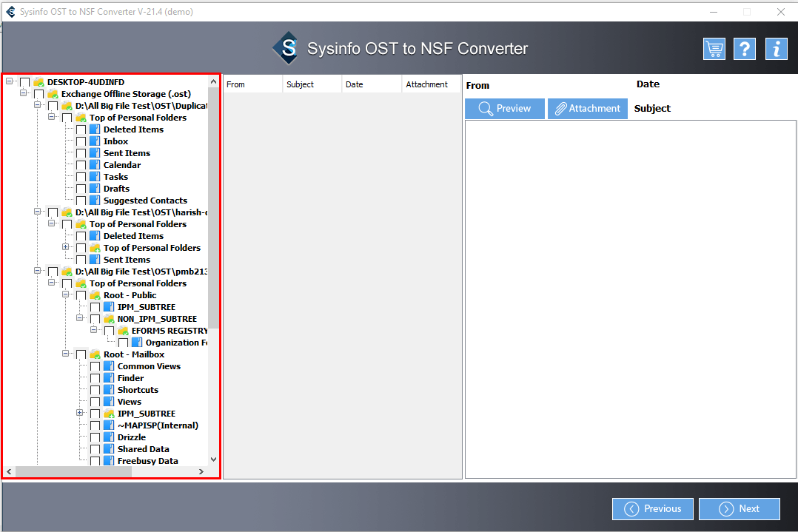Go back with the Previous button
The width and height of the screenshot is (798, 532).
coord(653,509)
